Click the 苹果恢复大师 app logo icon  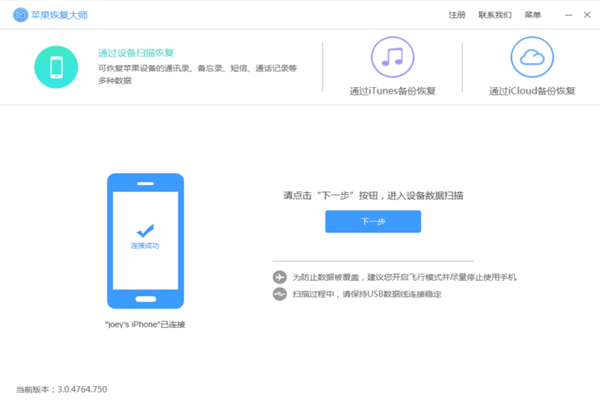pos(19,15)
